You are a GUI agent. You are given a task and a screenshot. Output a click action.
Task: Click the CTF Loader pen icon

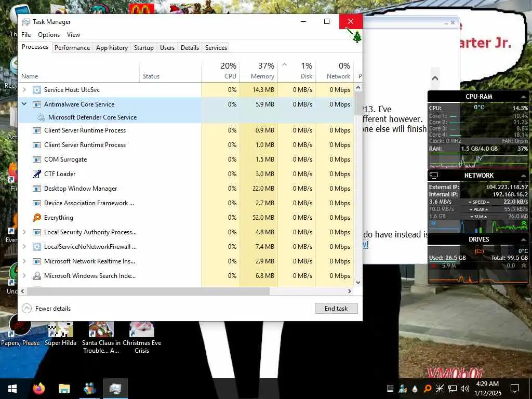37,174
